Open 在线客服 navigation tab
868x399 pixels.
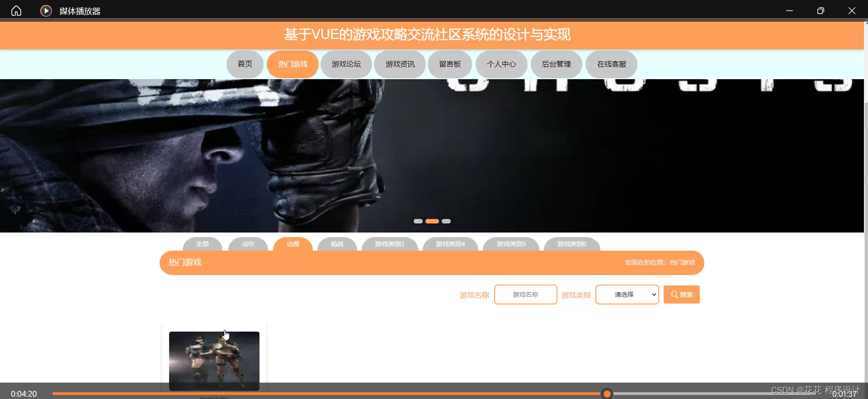point(612,64)
